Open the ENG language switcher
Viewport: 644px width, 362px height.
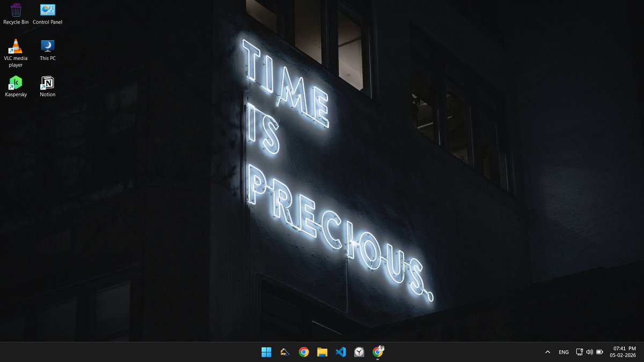point(563,352)
